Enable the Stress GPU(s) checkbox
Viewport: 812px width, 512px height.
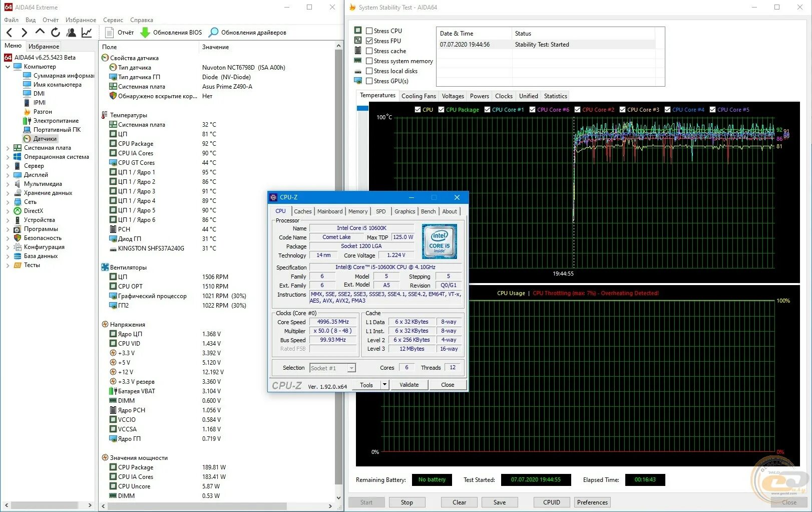[x=369, y=81]
